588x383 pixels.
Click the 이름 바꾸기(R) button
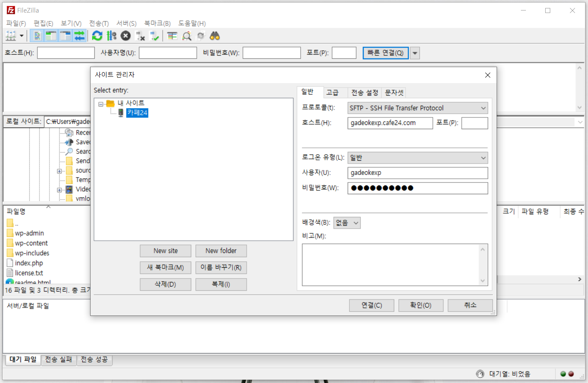pos(221,268)
